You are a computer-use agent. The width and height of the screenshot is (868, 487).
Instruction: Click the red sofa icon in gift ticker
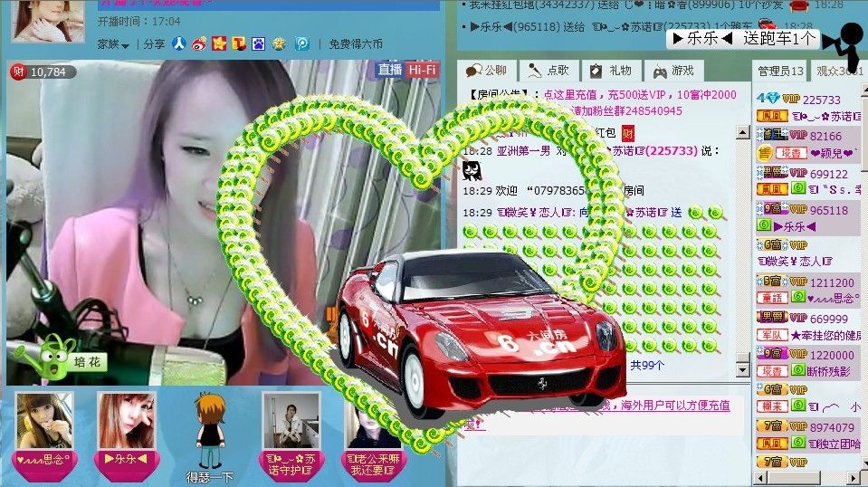point(799,6)
